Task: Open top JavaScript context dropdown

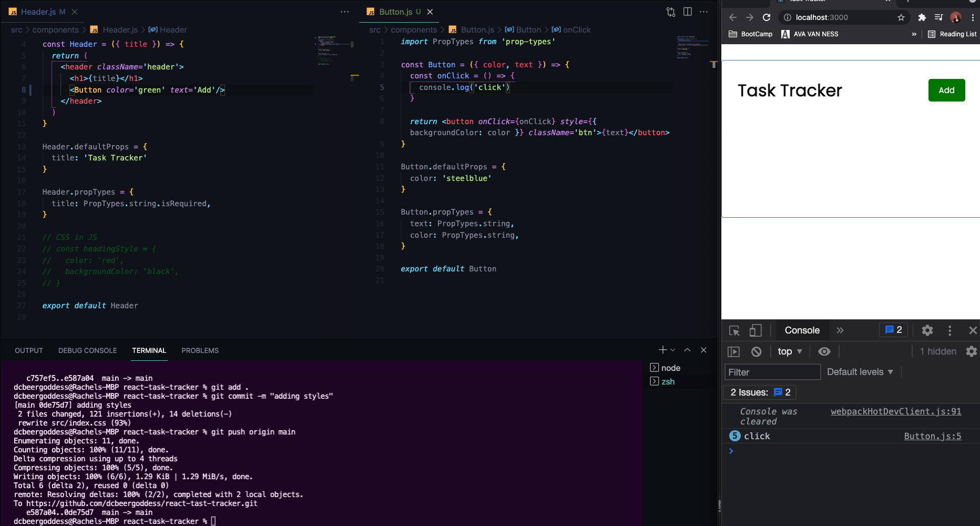Action: pyautogui.click(x=790, y=351)
